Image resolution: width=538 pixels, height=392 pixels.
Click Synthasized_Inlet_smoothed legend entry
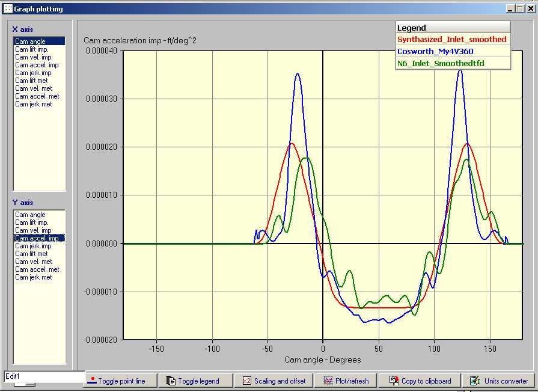[451, 40]
